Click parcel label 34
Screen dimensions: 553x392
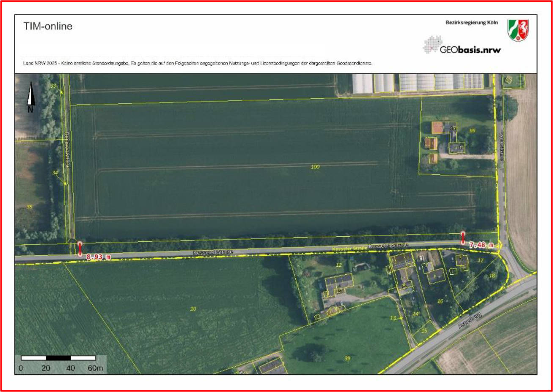point(55,173)
